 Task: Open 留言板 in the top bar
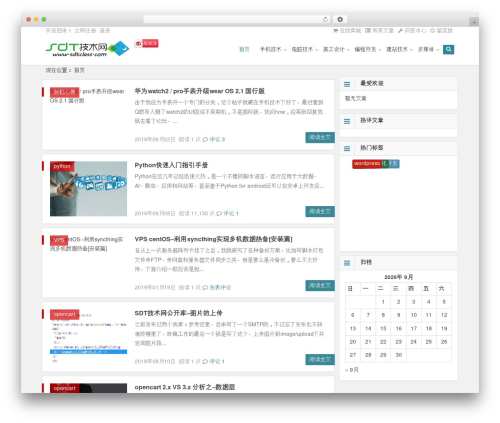(441, 31)
